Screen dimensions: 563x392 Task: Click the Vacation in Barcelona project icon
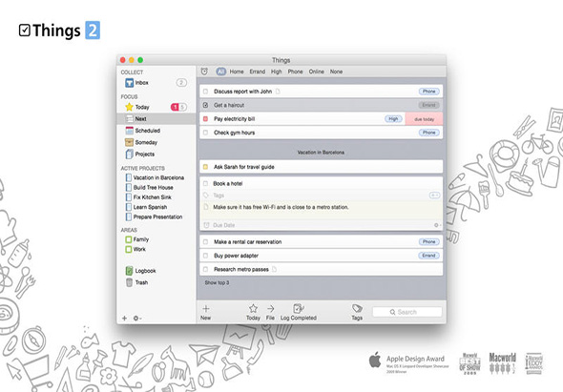pos(129,177)
